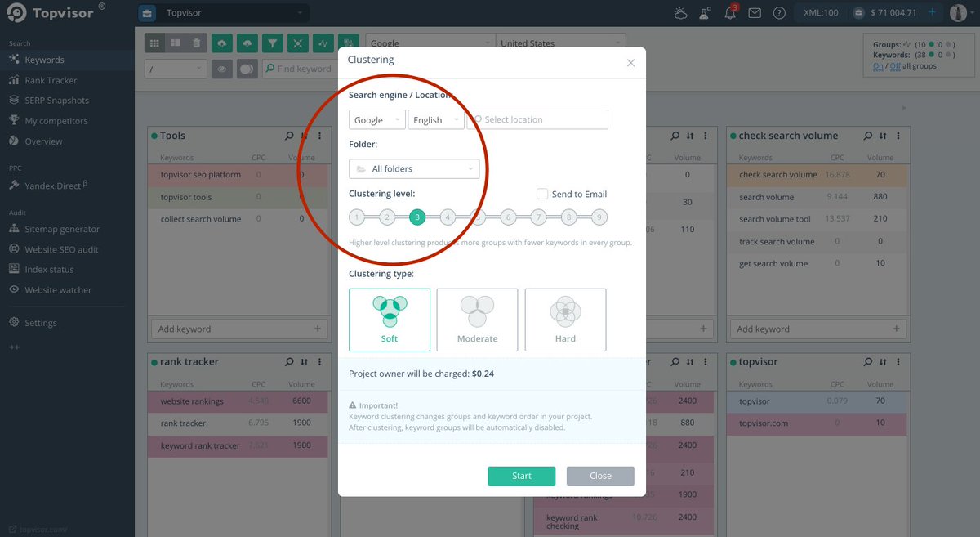The image size is (980, 537).
Task: Set clustering level to 6
Action: point(508,217)
